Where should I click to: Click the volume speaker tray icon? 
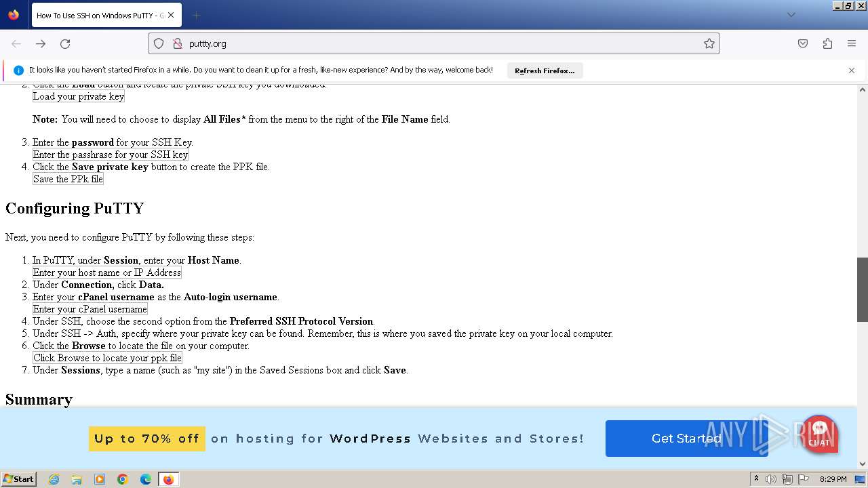(771, 479)
